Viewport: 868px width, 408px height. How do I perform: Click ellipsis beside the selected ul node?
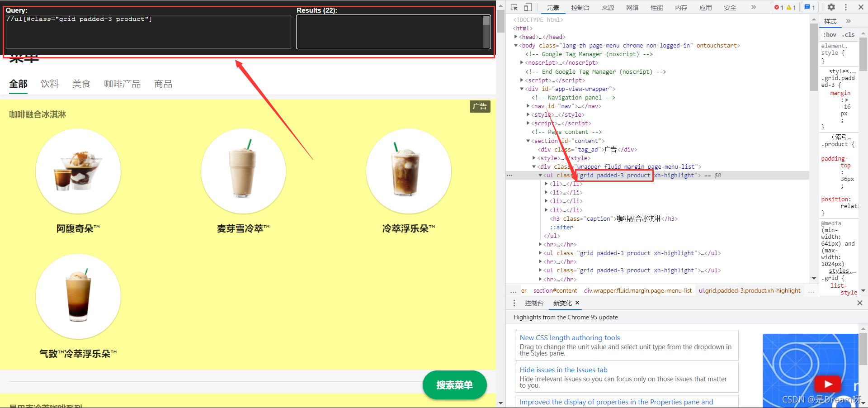tap(510, 176)
